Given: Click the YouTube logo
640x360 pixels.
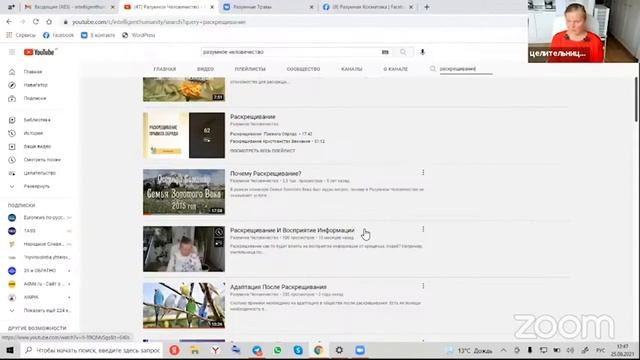Looking at the screenshot, I should point(39,52).
